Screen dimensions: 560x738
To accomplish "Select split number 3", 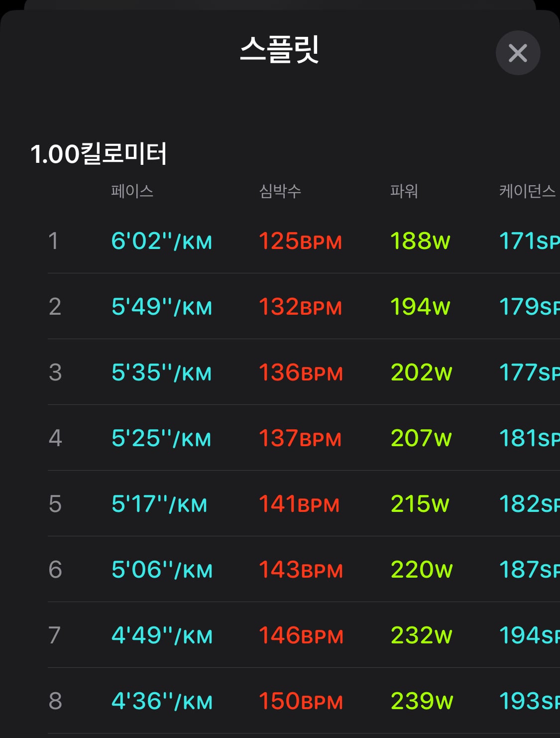I will coord(55,372).
